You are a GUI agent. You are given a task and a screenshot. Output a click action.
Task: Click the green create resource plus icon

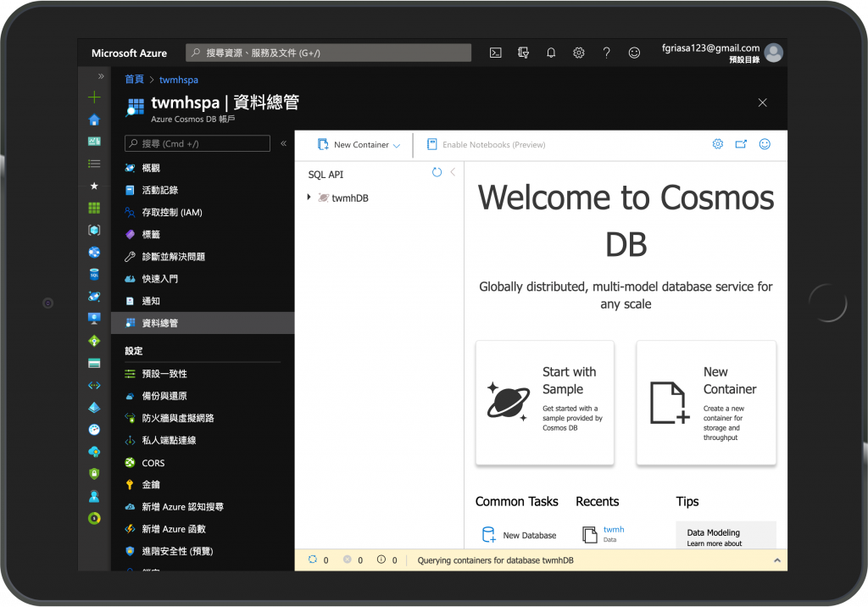(x=94, y=97)
